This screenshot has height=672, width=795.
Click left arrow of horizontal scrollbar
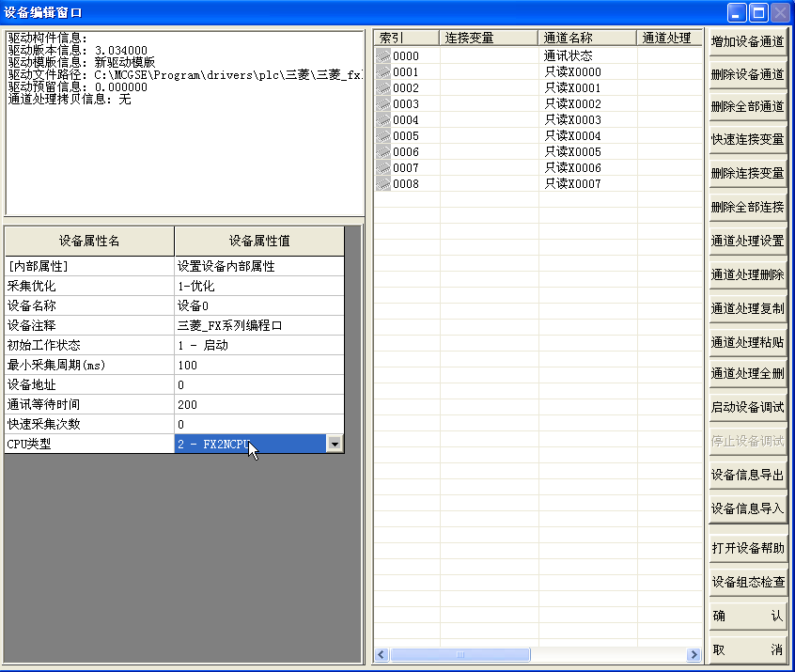coord(382,655)
